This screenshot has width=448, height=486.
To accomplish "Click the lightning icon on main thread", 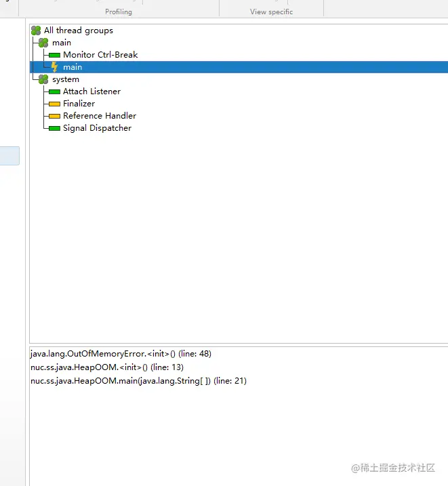I will (54, 67).
